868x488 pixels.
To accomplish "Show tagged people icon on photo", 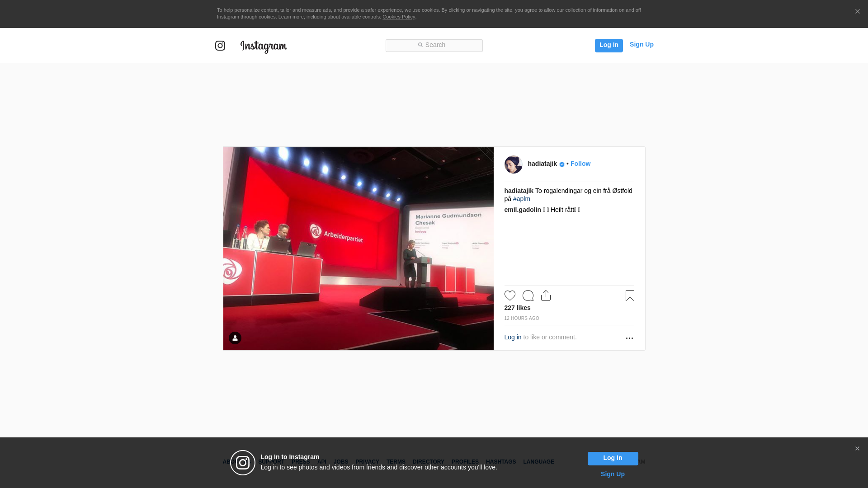I will click(x=235, y=338).
